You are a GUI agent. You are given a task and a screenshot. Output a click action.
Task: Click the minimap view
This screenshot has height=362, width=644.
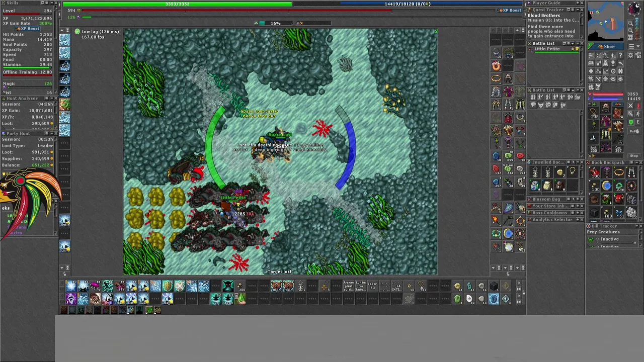[x=606, y=21]
